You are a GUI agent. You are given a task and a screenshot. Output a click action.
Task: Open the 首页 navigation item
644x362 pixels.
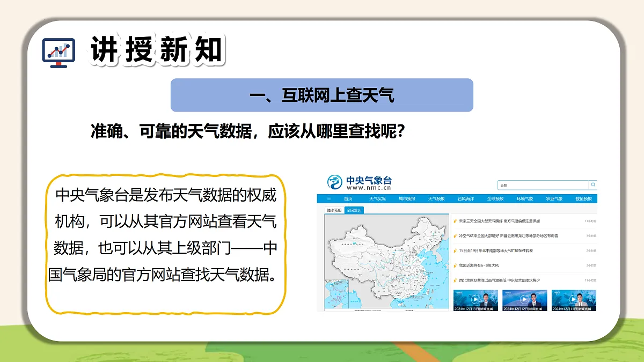coord(348,198)
